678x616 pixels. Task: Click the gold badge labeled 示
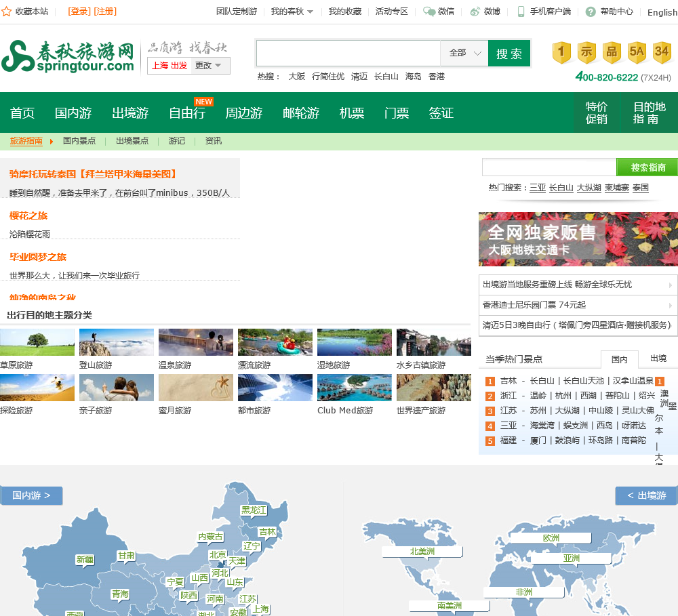[586, 53]
